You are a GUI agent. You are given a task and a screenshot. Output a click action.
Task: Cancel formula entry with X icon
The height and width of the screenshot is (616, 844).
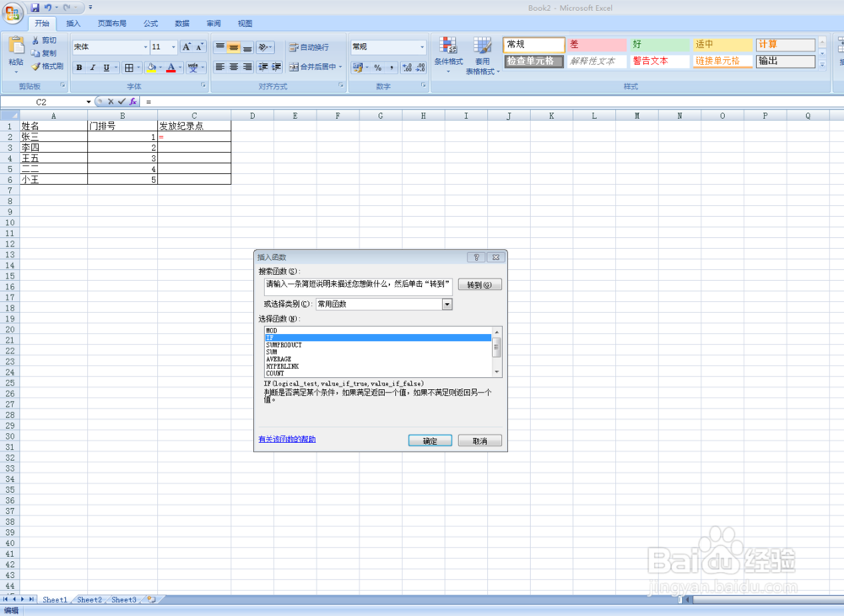point(111,101)
